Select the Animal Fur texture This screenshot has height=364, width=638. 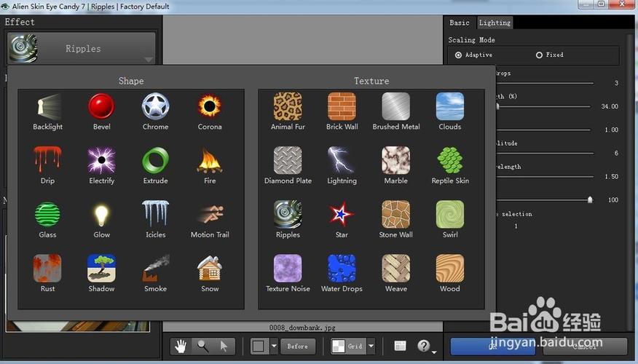click(288, 112)
